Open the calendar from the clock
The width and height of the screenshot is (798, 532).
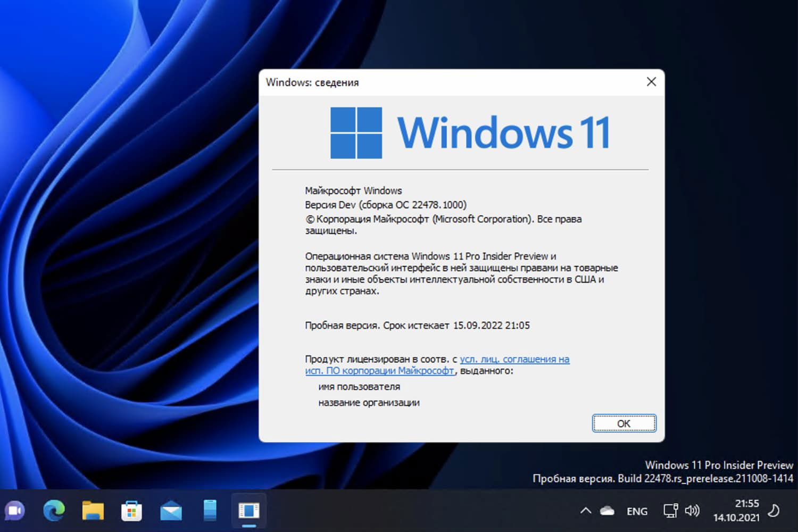(x=736, y=510)
